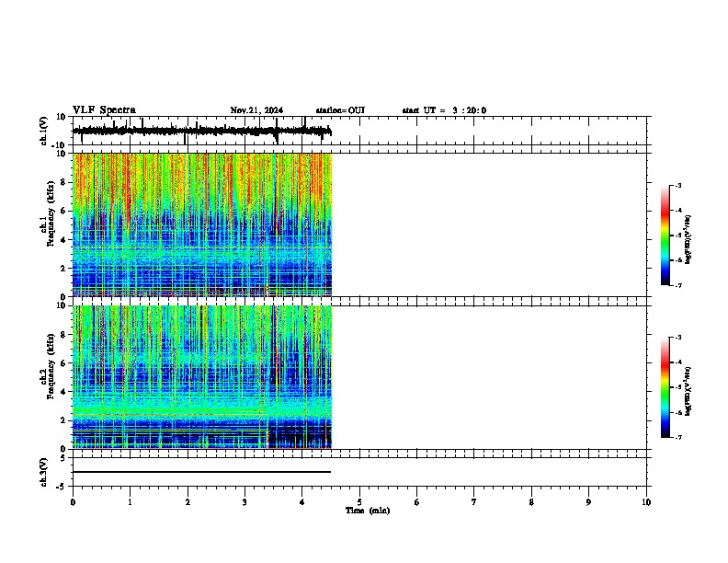Click the "ch.3(V)" axis label
This screenshot has height=563, width=728.
tap(44, 472)
